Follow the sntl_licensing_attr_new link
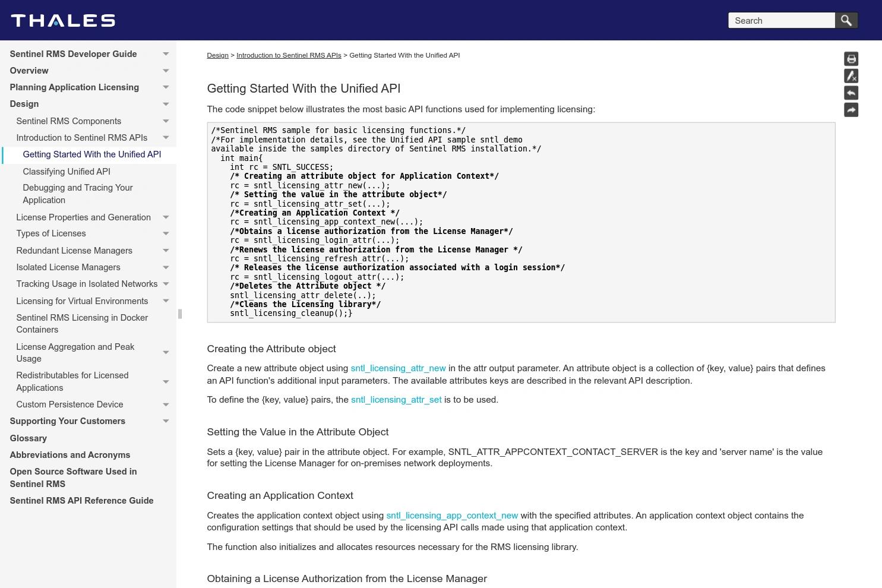Image resolution: width=882 pixels, height=588 pixels. pos(398,368)
